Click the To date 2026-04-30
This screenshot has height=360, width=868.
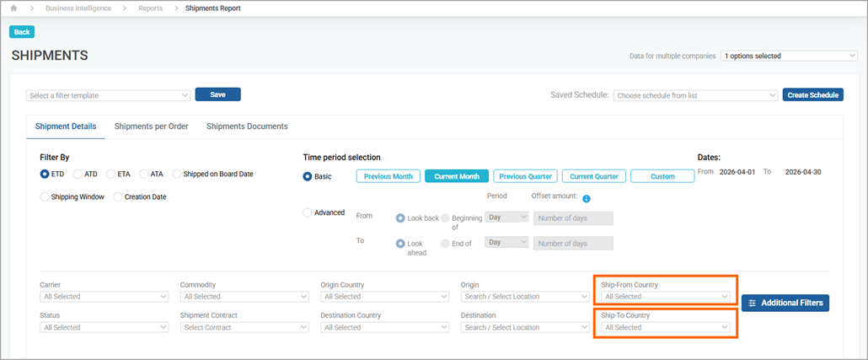[x=803, y=172]
